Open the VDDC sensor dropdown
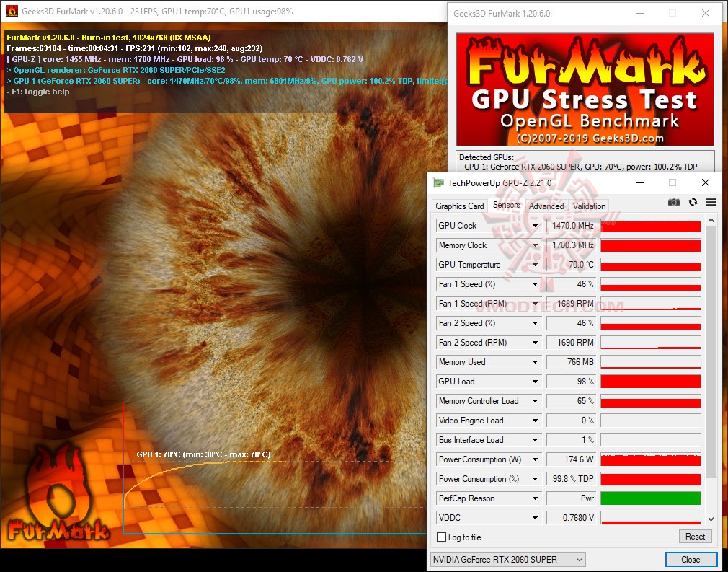The image size is (728, 572). 535,518
